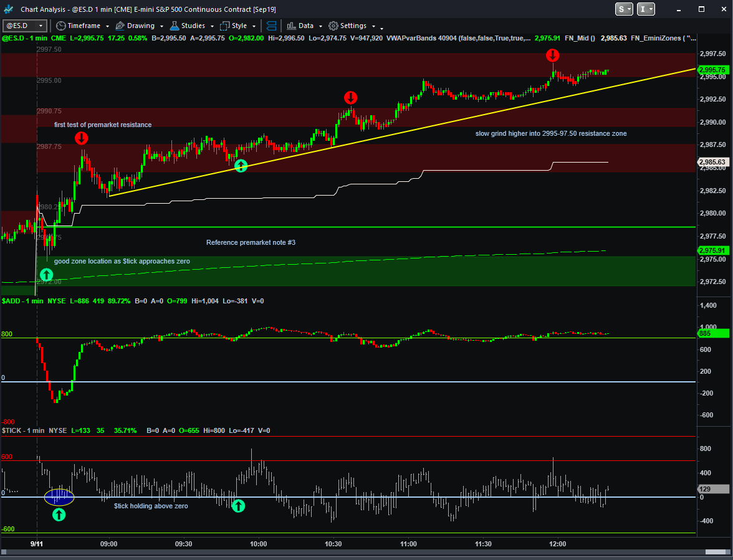Screen dimensions: 733x560
Task: Click the '2,982.50' price axis label
Action: tap(712, 191)
